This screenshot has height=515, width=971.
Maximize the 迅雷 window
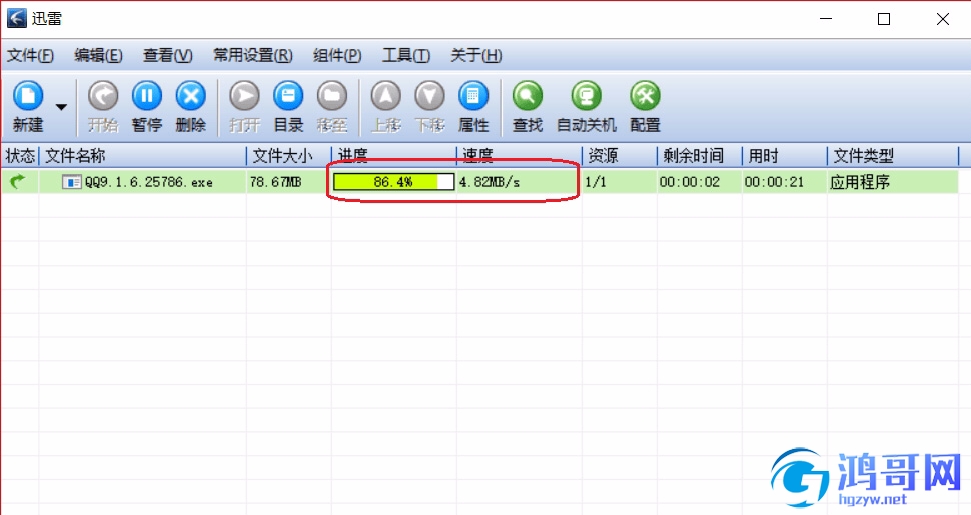(x=884, y=19)
